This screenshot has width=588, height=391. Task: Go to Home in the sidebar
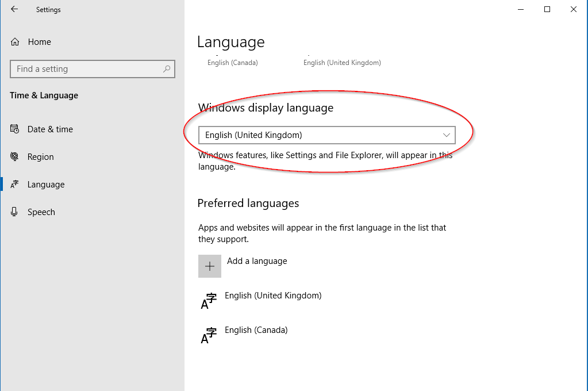tap(40, 41)
